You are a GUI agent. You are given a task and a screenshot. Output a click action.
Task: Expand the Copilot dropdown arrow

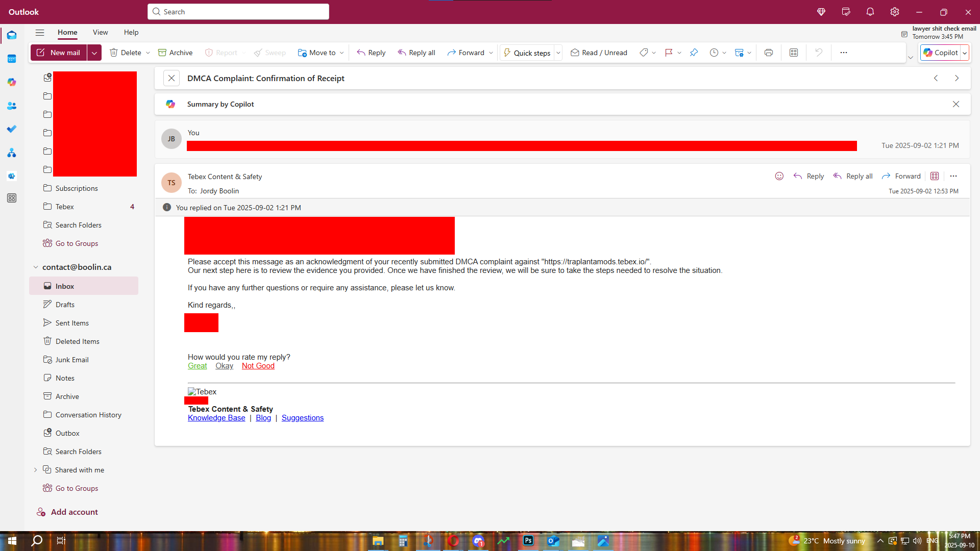tap(965, 53)
